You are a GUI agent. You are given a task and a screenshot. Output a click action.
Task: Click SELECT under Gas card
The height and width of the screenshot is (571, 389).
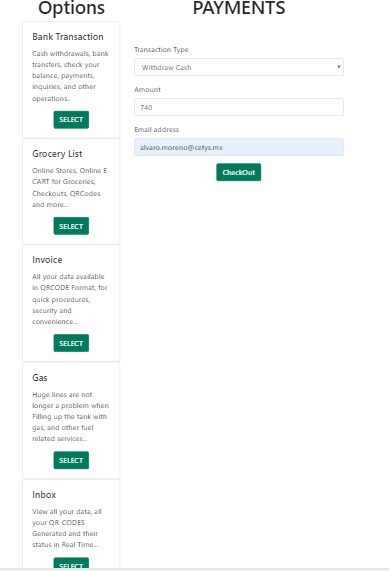coord(71,460)
